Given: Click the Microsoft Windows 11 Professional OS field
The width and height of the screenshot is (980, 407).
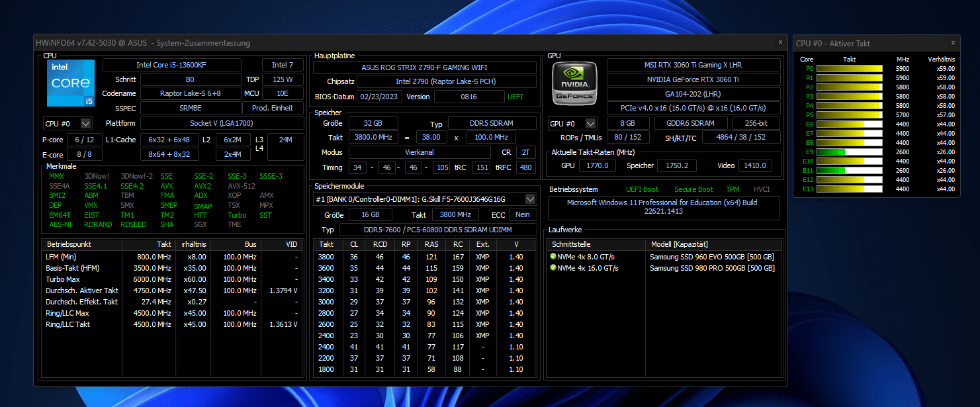Looking at the screenshot, I should [664, 207].
